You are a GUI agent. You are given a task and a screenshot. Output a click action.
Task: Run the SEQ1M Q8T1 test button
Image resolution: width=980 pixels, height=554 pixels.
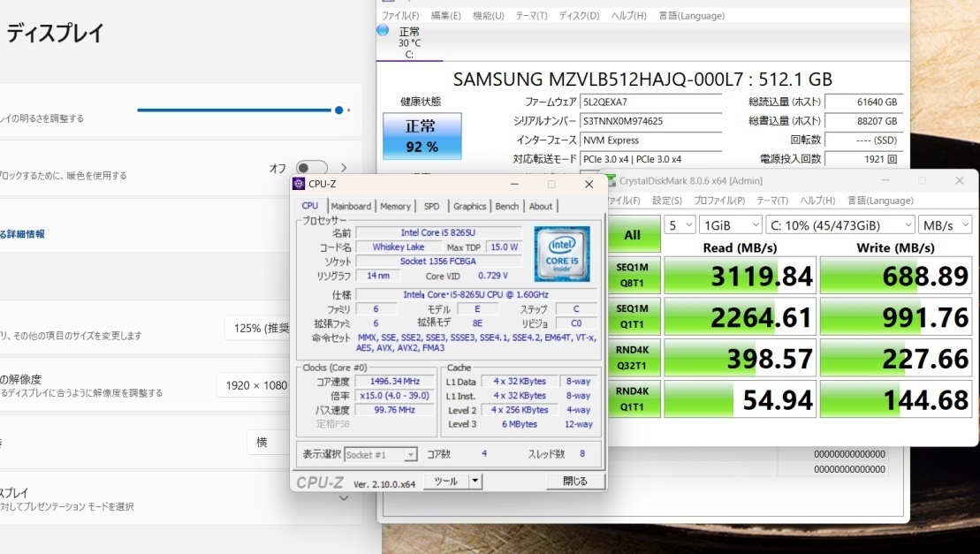(x=633, y=275)
